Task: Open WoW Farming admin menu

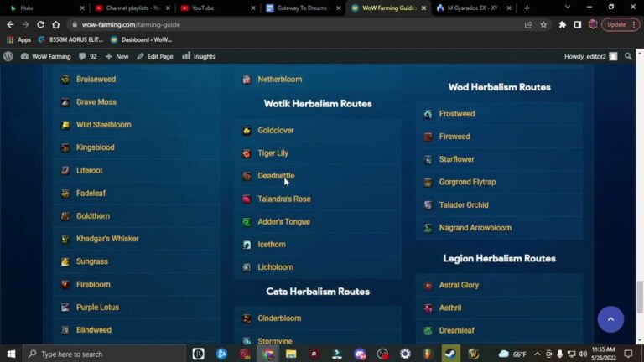Action: (x=46, y=56)
